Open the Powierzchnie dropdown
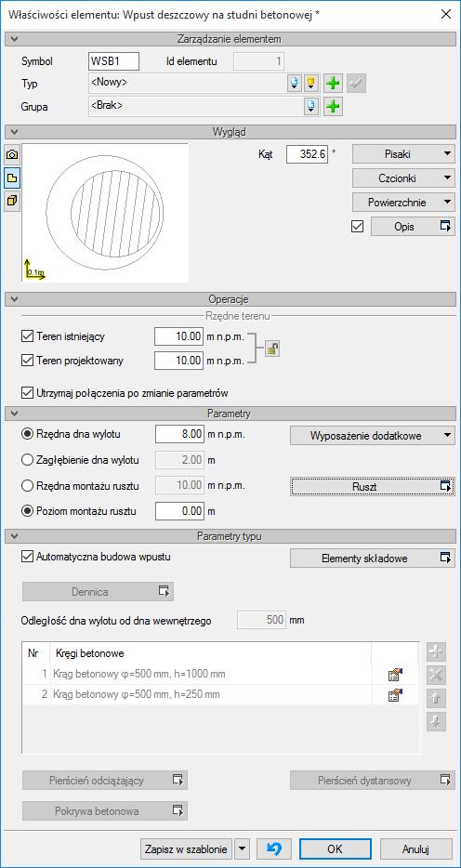 click(403, 203)
